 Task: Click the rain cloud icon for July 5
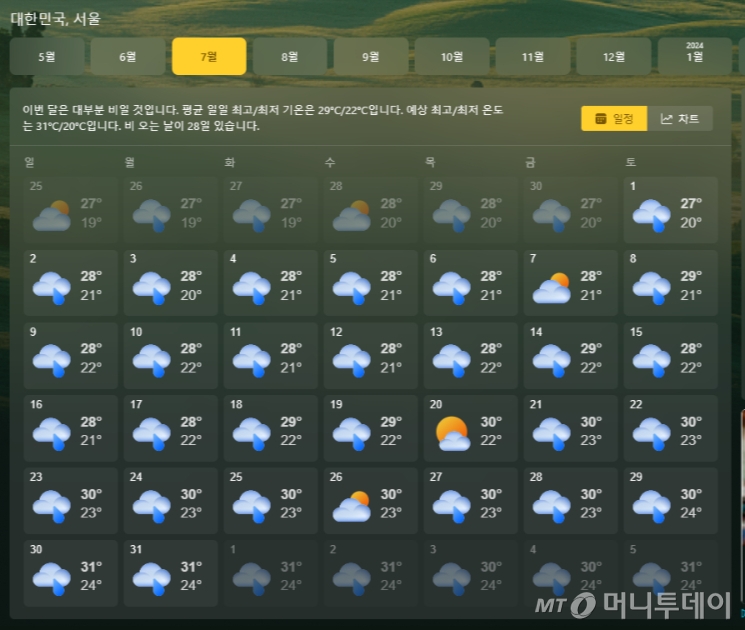coord(352,287)
